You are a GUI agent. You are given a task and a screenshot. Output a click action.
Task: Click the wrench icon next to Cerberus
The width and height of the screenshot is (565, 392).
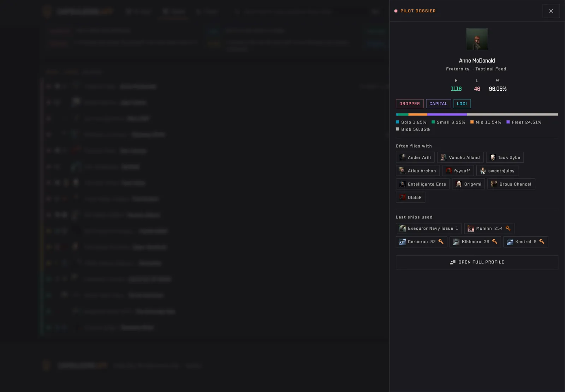point(441,242)
